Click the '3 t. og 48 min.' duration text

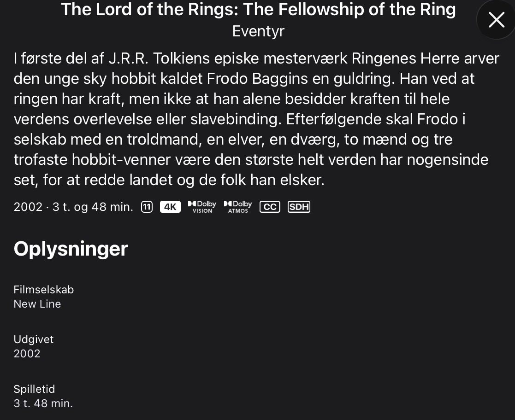pyautogui.click(x=93, y=207)
